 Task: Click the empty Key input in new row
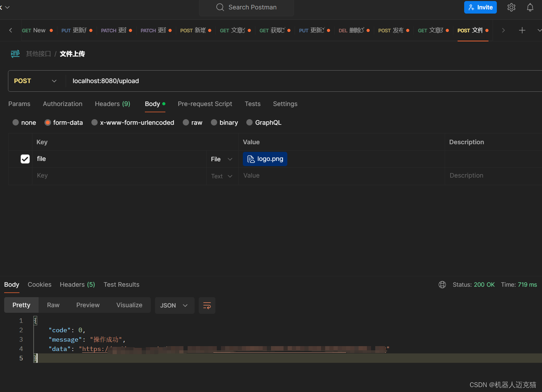[x=119, y=176]
